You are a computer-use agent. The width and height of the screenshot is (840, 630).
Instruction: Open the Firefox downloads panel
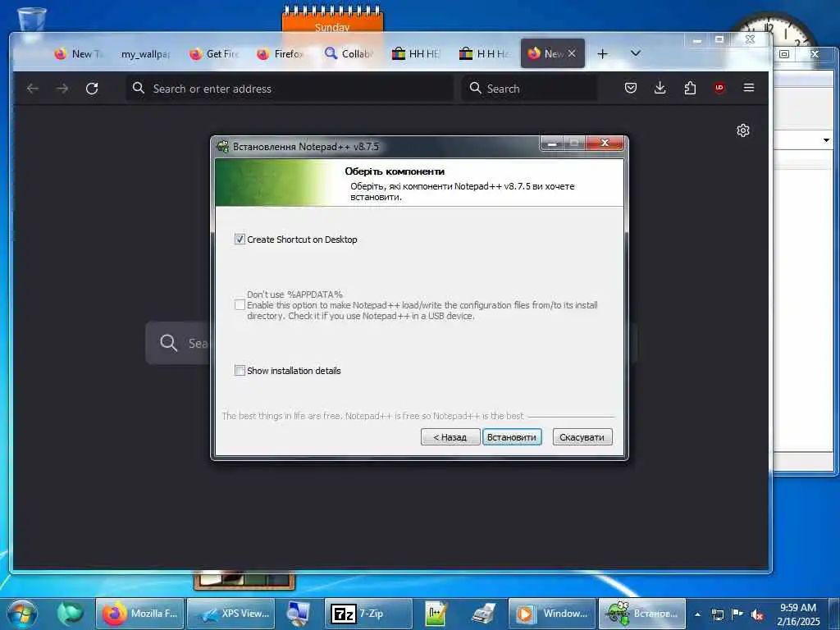tap(660, 88)
